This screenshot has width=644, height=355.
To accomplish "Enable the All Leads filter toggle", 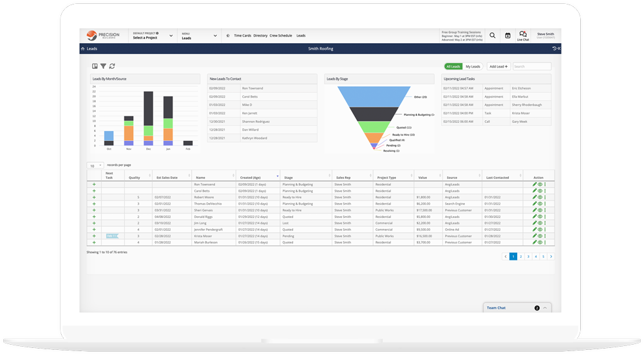I will (453, 66).
